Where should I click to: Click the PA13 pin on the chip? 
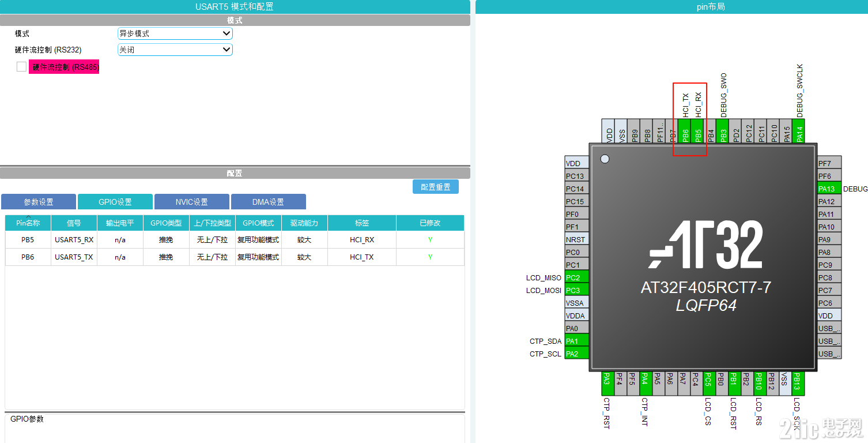point(829,189)
